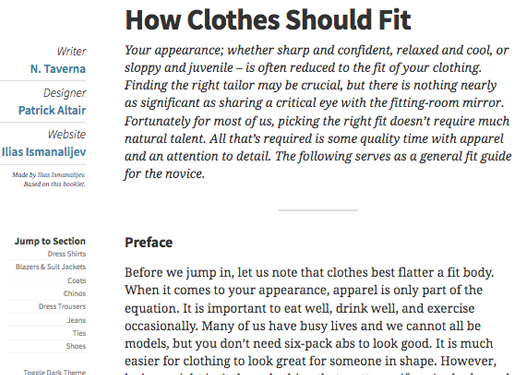The image size is (523, 375).
Task: Click the horizontal divider above Preface
Action: click(318, 210)
